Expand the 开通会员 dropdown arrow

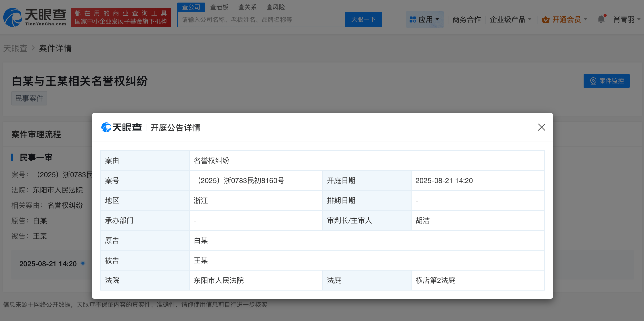(x=585, y=19)
